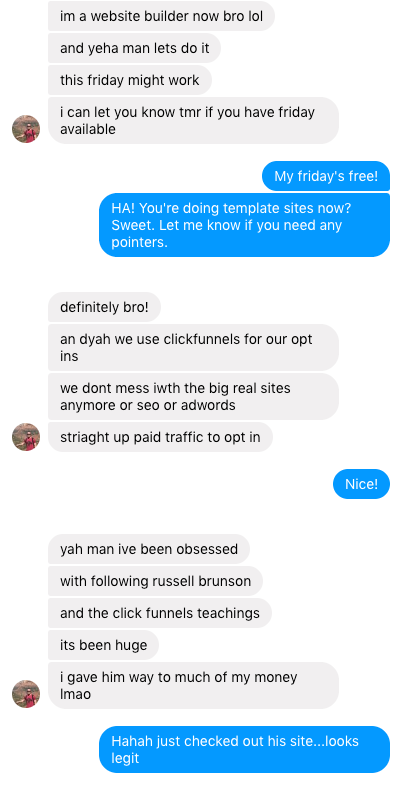This screenshot has width=404, height=786.
Task: Click the 'My friday's free!' blue bubble
Action: [x=326, y=176]
